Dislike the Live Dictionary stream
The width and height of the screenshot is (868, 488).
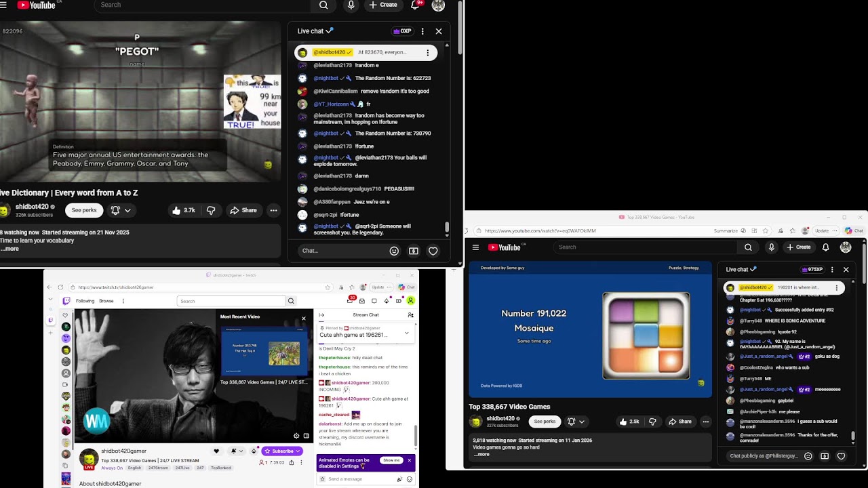(x=211, y=210)
